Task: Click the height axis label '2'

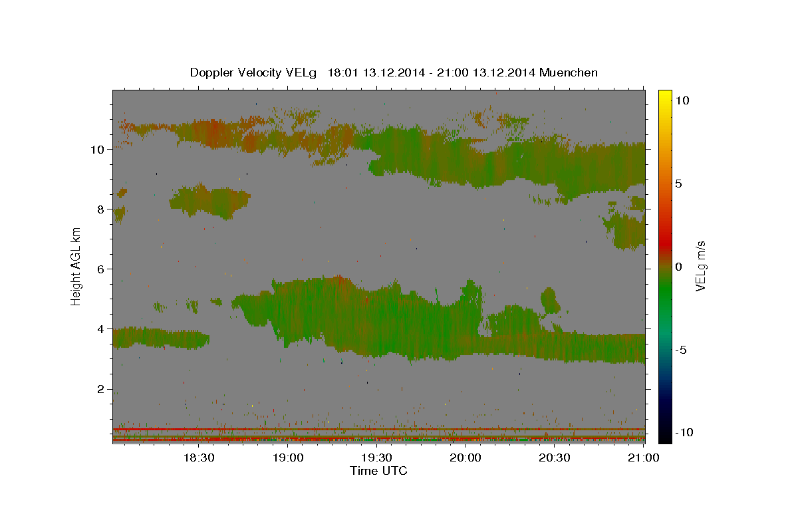Action: [x=99, y=389]
